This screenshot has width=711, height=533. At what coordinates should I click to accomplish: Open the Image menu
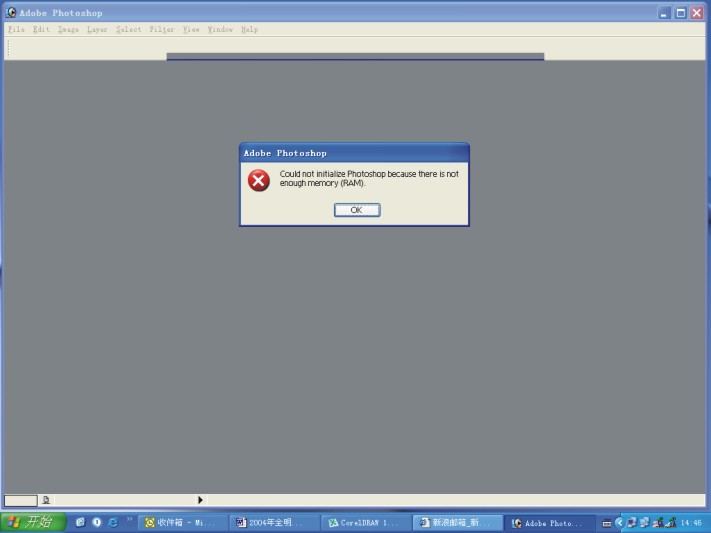click(x=68, y=30)
